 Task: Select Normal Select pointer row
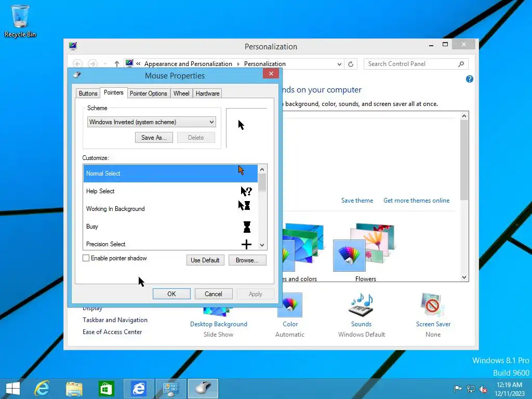[x=170, y=174]
